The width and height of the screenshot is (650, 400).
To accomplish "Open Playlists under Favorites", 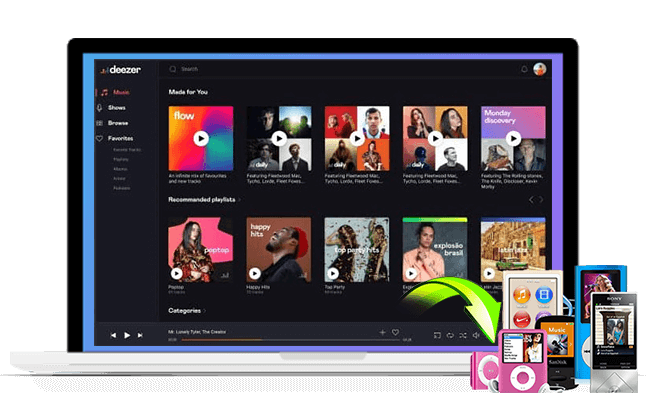I will coord(121,159).
